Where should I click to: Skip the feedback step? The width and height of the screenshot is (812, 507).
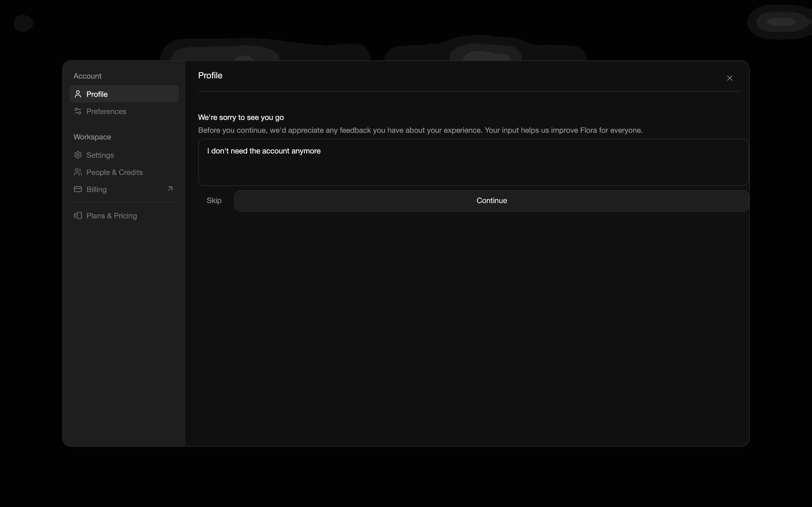click(214, 201)
